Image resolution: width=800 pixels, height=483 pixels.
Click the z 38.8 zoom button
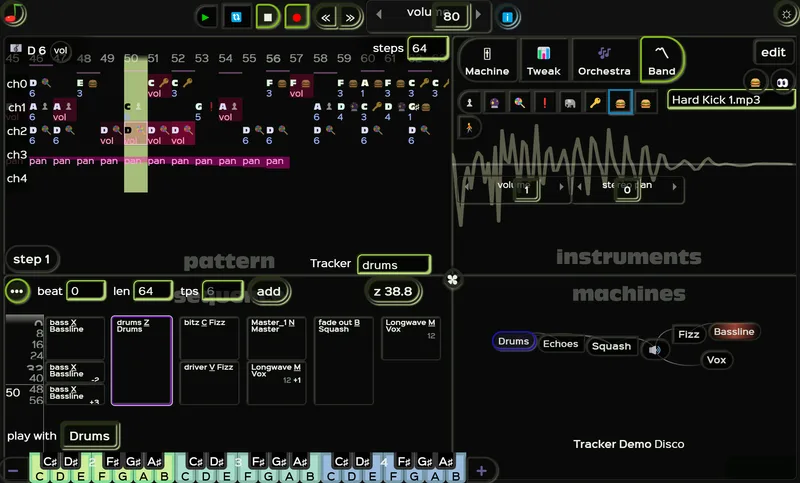coord(392,291)
